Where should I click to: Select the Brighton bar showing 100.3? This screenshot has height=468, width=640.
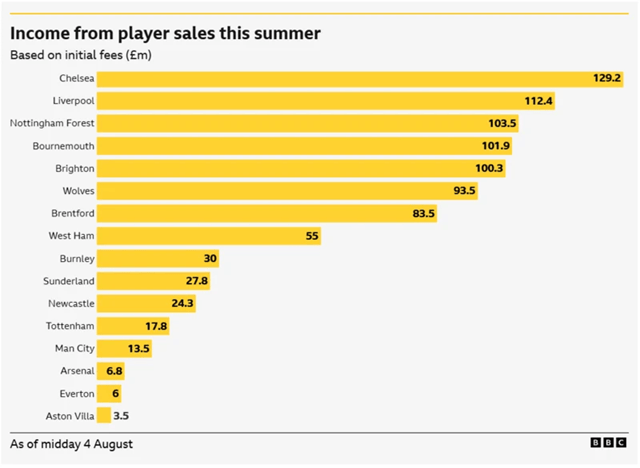(301, 169)
